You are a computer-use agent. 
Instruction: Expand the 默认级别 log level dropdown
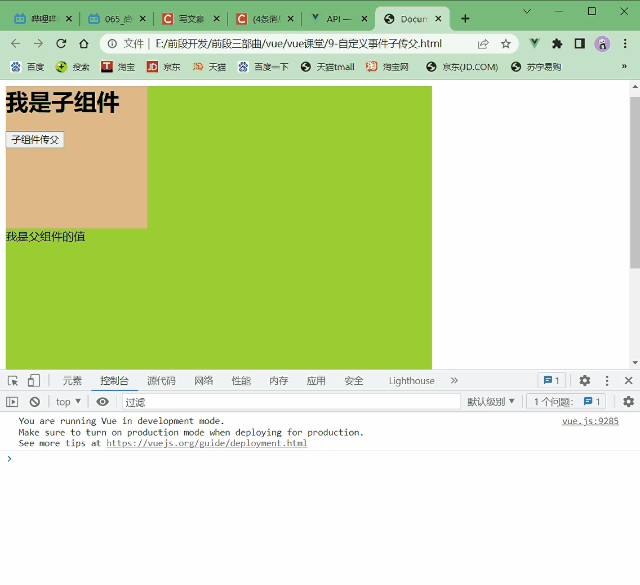[x=491, y=402]
